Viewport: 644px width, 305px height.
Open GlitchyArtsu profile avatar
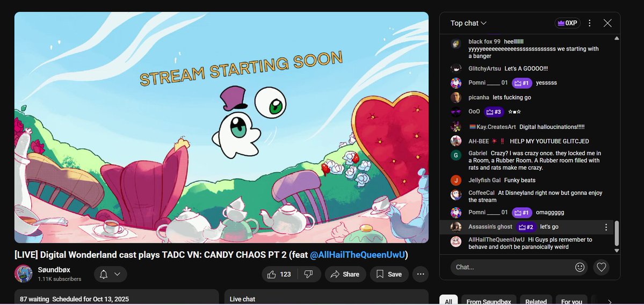point(456,69)
